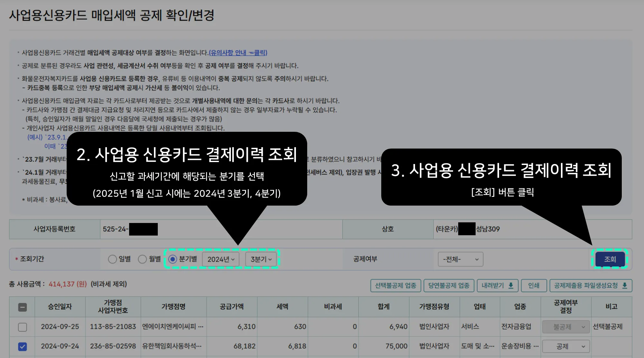Click the 조회 search button

pos(610,259)
